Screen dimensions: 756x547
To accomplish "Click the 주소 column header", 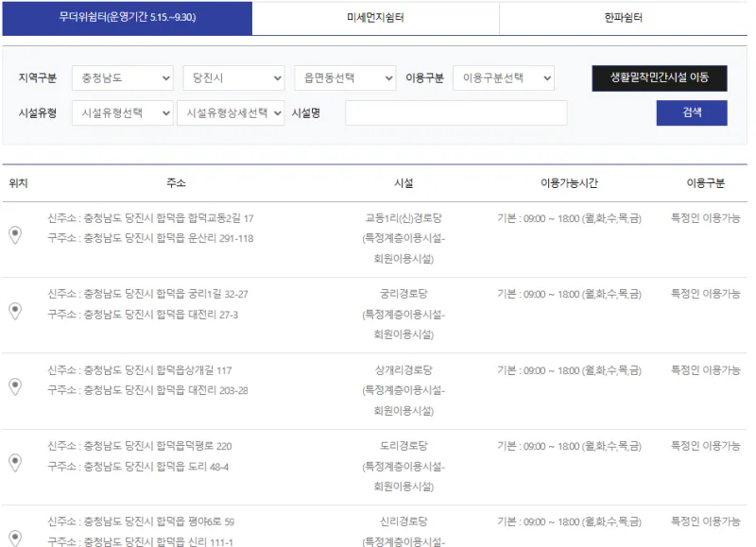I will 176,182.
